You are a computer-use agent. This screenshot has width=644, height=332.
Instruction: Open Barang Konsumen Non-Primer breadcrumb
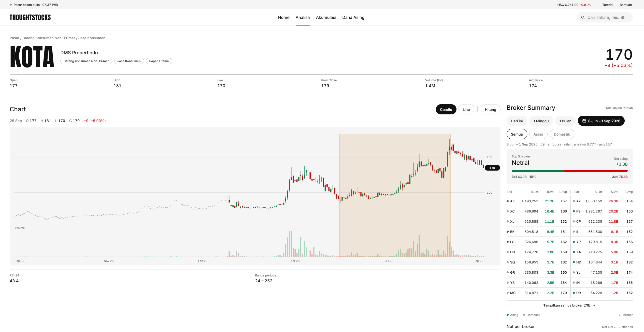coord(49,38)
